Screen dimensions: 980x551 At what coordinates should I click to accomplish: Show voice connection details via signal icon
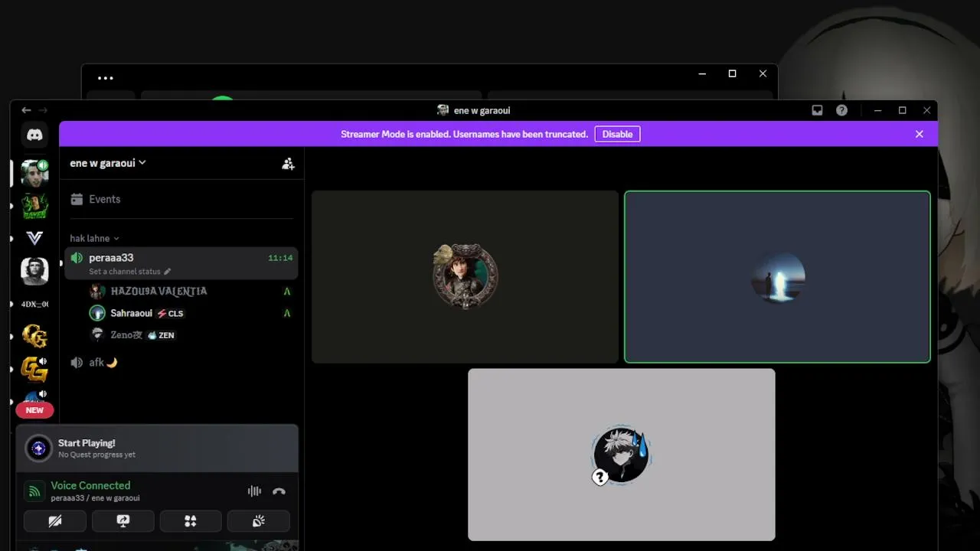click(x=34, y=491)
